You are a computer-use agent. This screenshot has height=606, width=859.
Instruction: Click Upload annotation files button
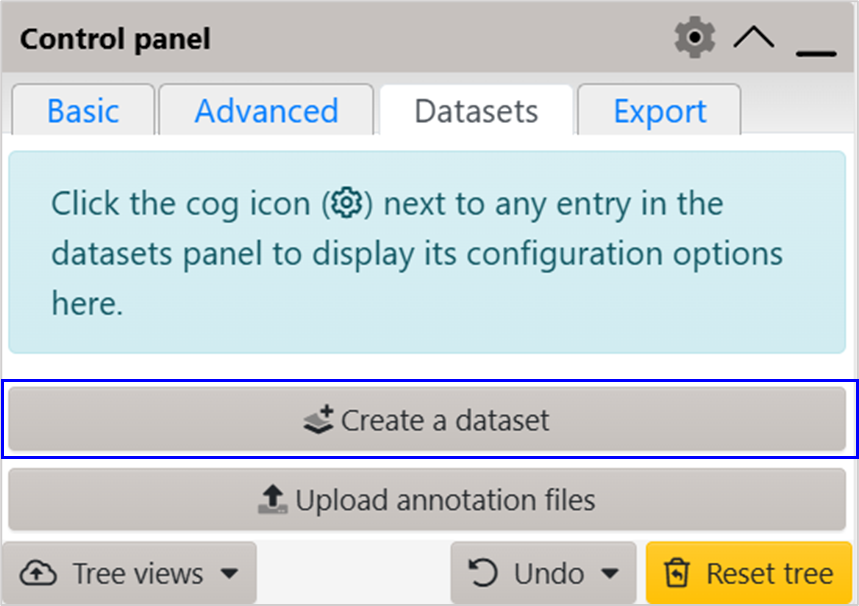point(427,499)
